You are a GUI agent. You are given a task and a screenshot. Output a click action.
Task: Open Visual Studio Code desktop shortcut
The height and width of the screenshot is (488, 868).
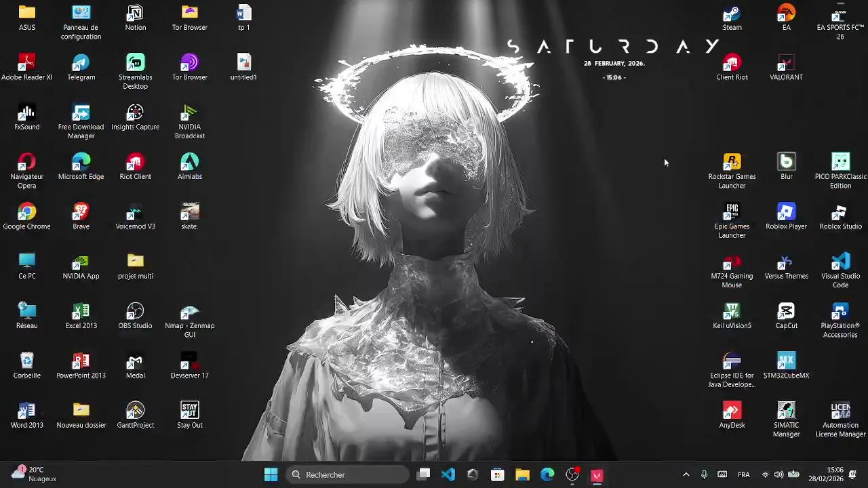pos(840,270)
